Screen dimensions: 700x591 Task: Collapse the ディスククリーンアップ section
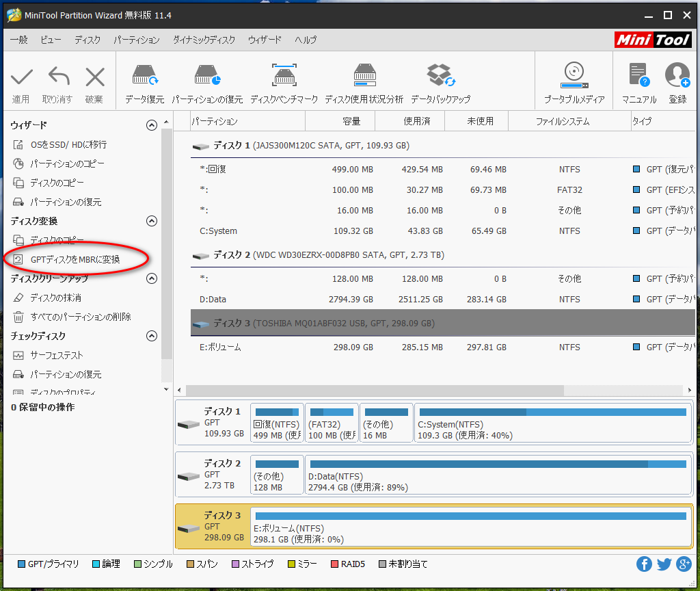pyautogui.click(x=152, y=278)
